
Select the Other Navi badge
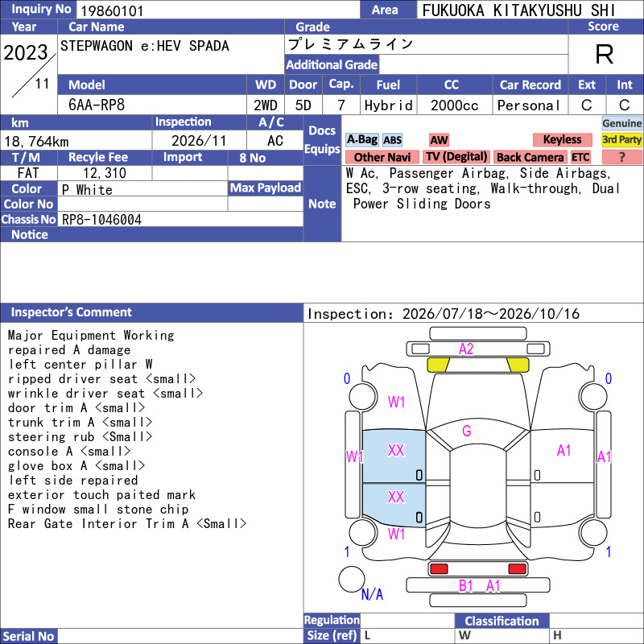coord(382,157)
